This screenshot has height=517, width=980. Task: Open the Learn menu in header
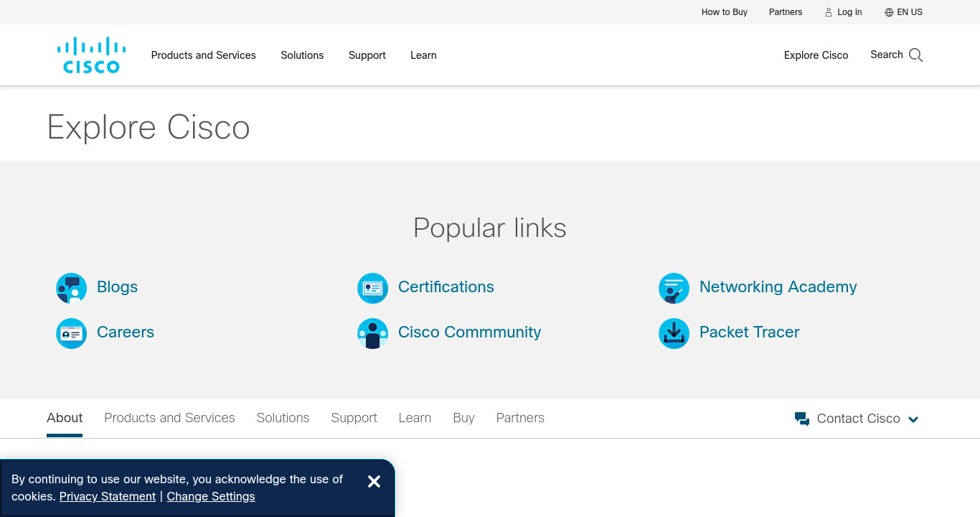(423, 55)
